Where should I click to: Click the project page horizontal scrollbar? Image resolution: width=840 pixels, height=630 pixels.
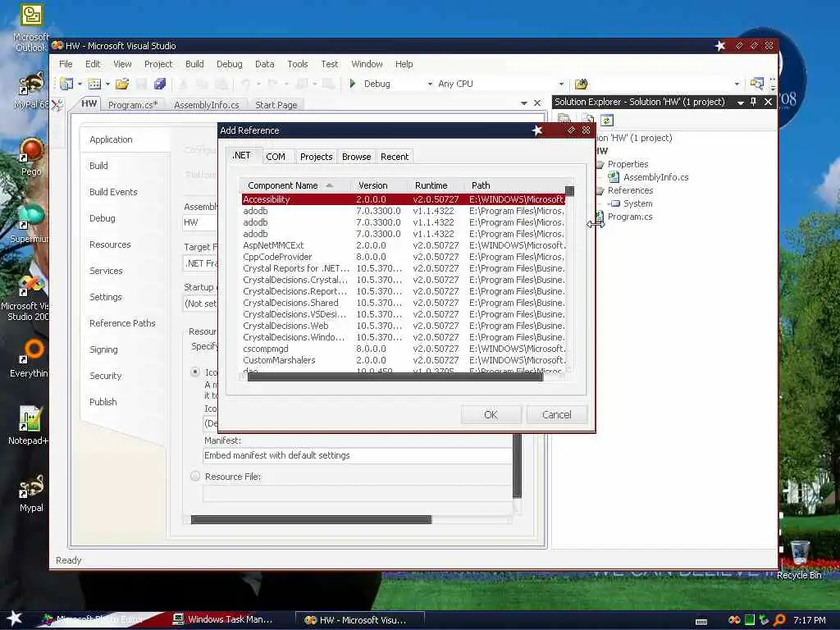[311, 519]
